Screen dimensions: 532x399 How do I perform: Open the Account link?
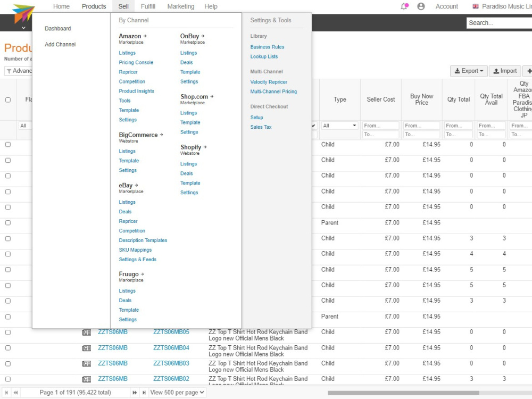coord(446,6)
